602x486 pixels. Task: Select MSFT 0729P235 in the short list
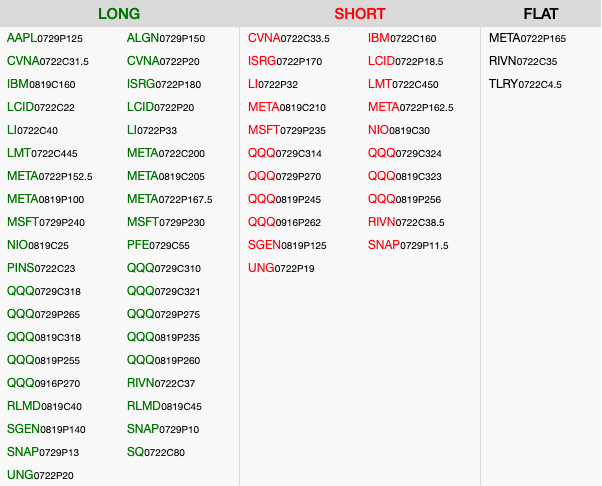pos(287,130)
